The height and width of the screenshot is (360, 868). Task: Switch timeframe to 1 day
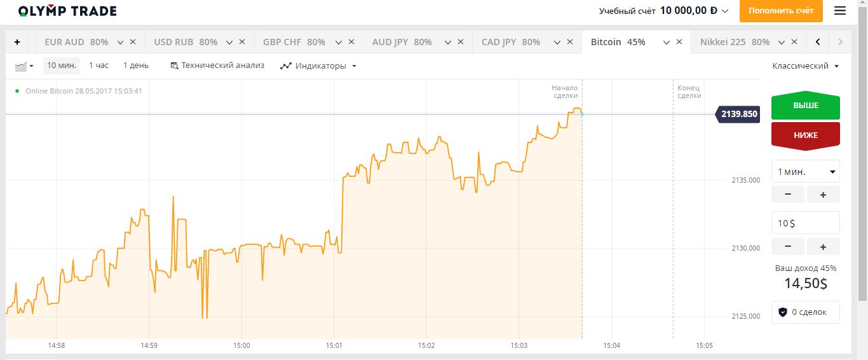(x=136, y=66)
